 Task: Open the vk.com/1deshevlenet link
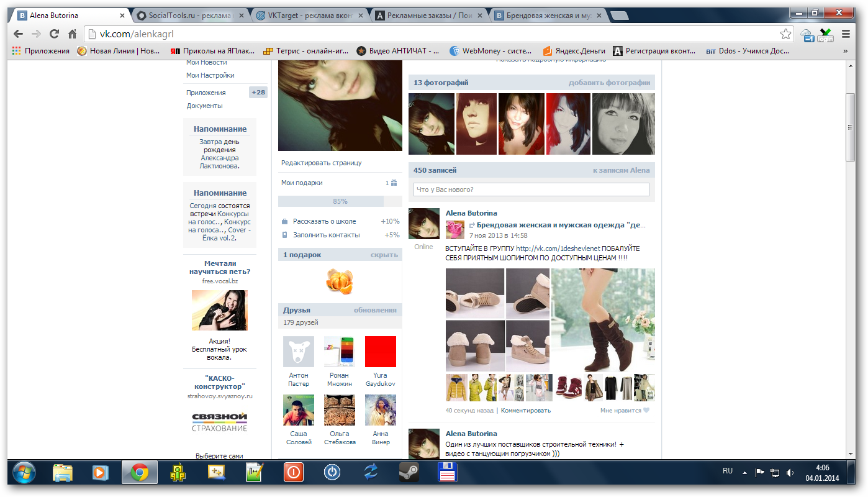click(x=558, y=248)
